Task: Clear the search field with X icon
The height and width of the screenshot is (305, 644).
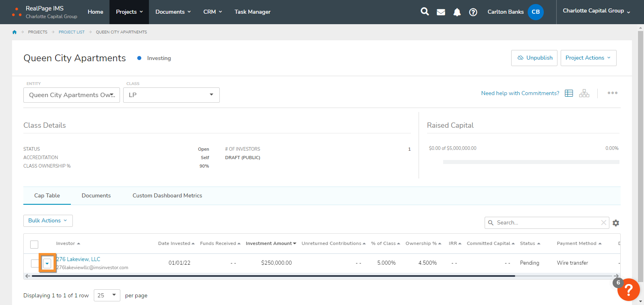Action: point(603,222)
